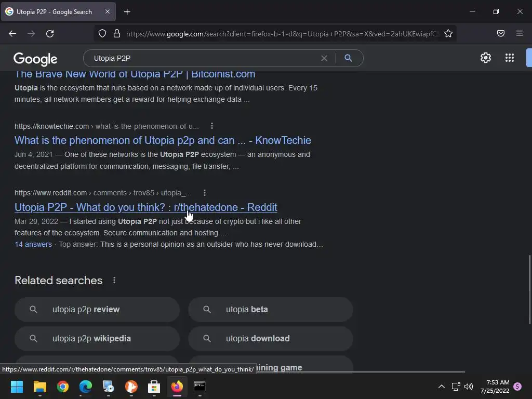View the 14 answers link
The width and height of the screenshot is (532, 399).
pos(33,244)
